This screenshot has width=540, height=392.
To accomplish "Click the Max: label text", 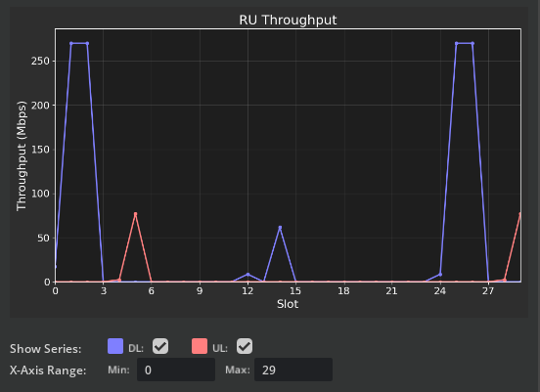I will tap(238, 370).
